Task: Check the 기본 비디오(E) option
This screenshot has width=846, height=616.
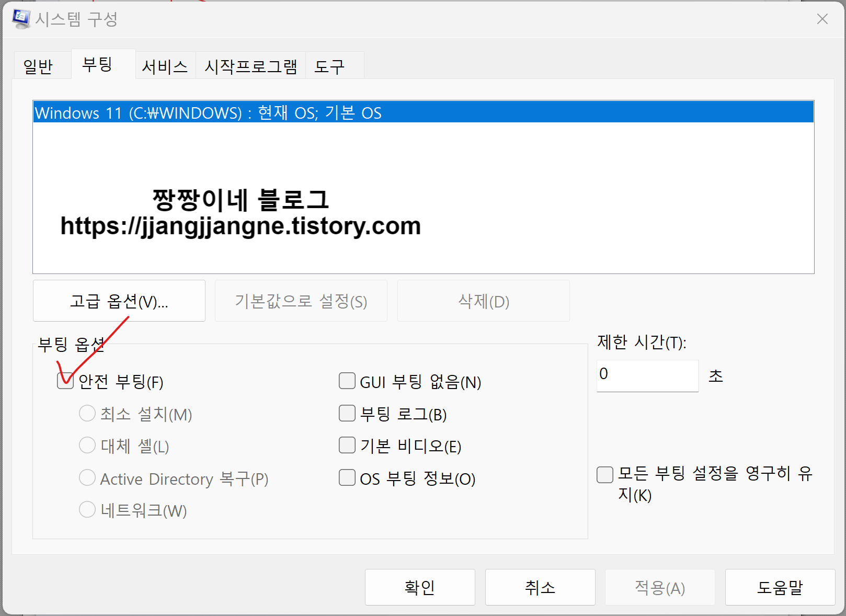Action: coord(347,445)
